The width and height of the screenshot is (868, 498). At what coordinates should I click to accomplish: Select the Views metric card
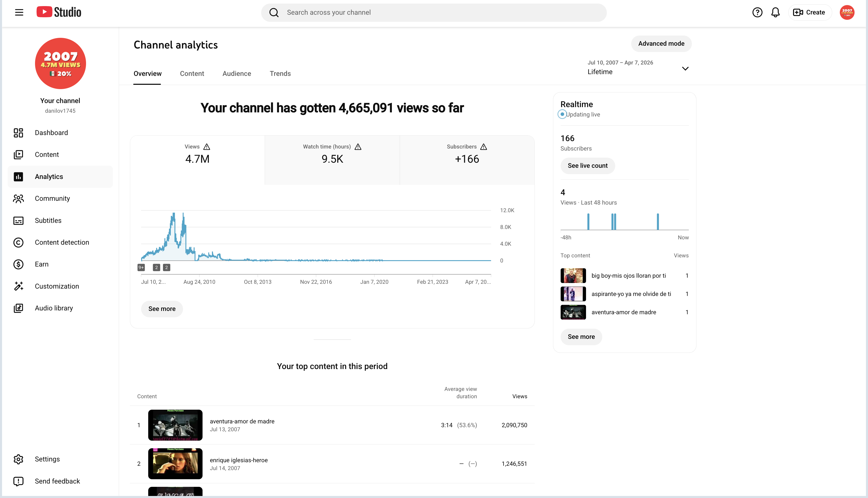tap(197, 160)
